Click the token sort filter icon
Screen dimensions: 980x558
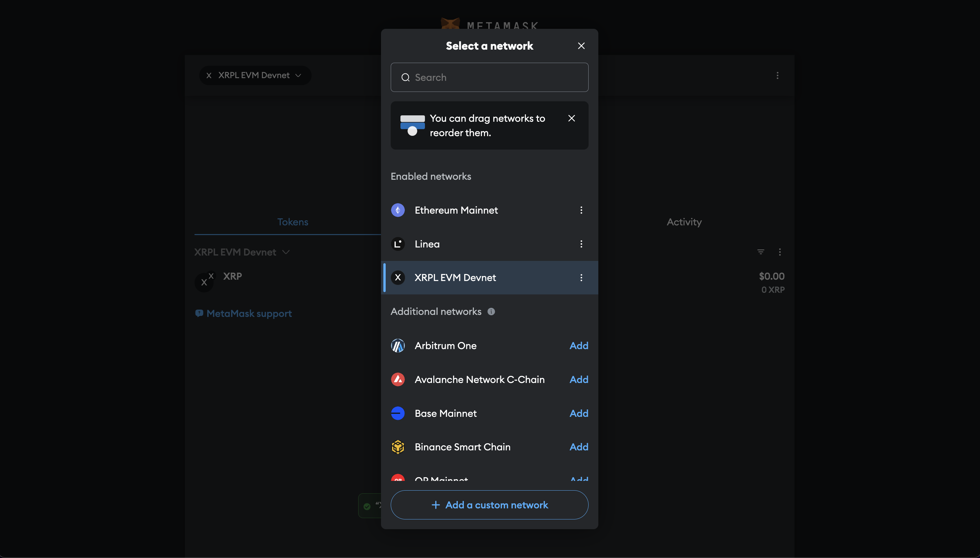(x=761, y=252)
